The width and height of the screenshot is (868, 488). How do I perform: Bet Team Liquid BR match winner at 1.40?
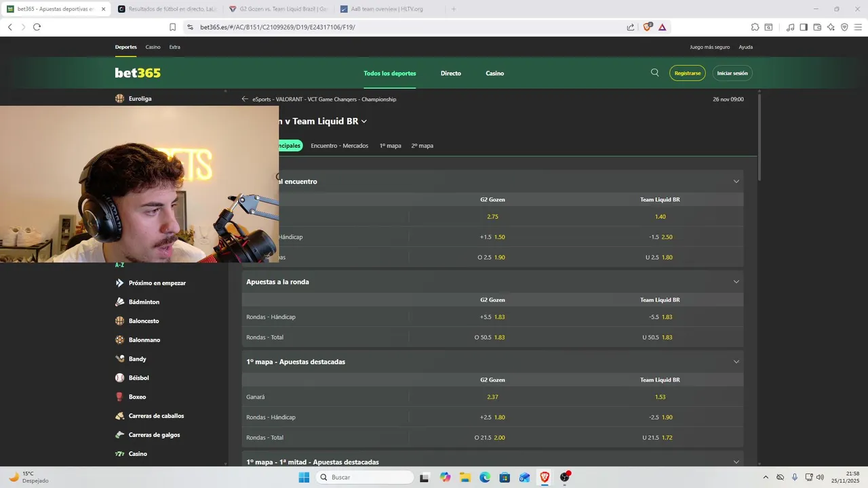click(660, 217)
